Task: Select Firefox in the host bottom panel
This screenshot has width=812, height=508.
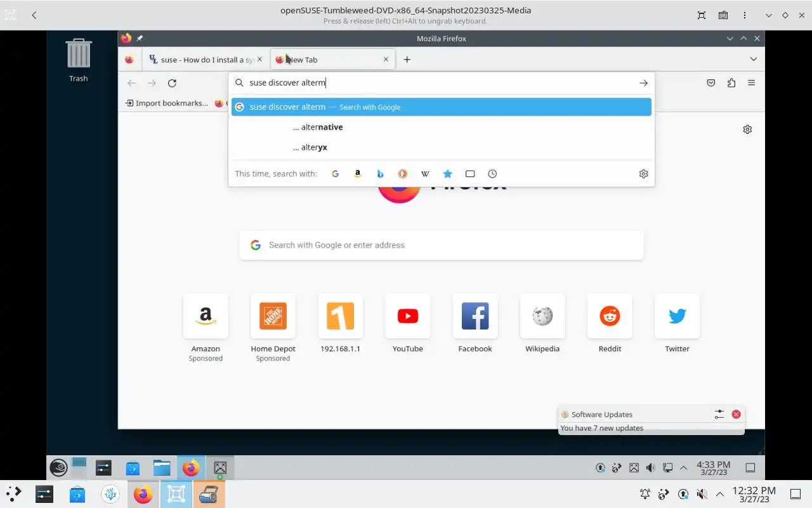Action: pyautogui.click(x=143, y=494)
